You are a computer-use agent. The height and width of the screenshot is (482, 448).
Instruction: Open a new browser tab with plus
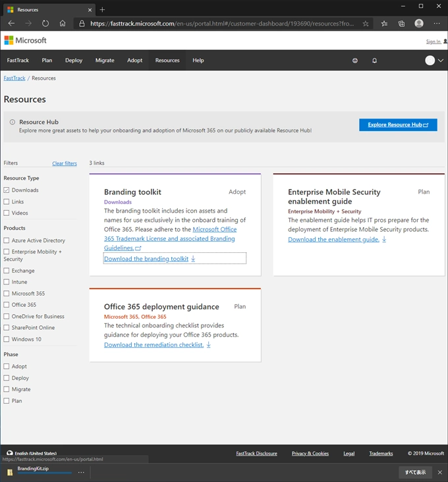pos(102,10)
